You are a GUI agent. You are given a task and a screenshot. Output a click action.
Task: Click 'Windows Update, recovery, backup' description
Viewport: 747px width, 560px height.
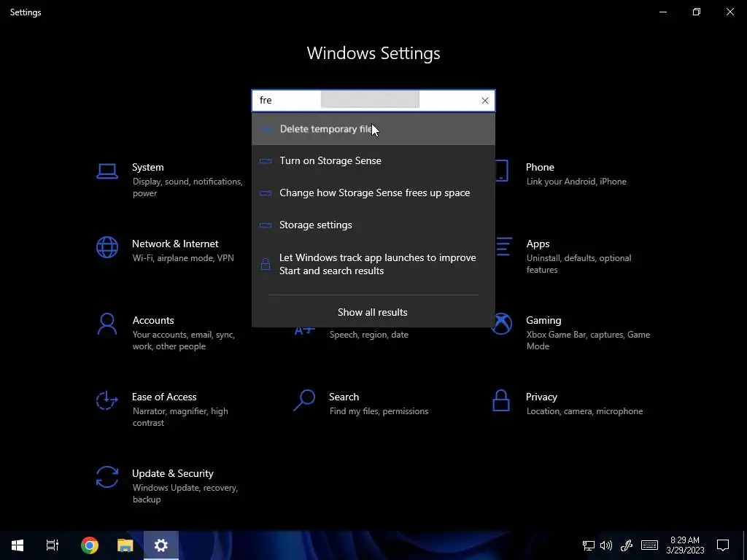pos(185,494)
